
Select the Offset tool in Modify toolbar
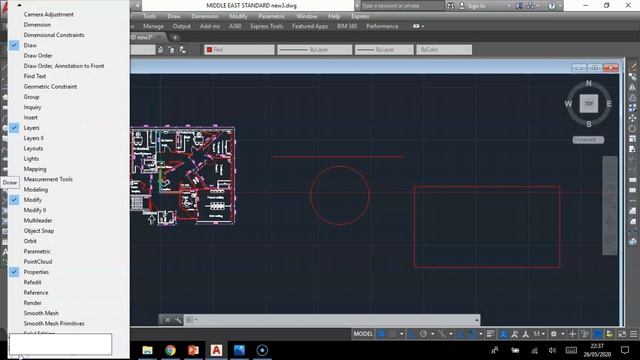click(633, 97)
